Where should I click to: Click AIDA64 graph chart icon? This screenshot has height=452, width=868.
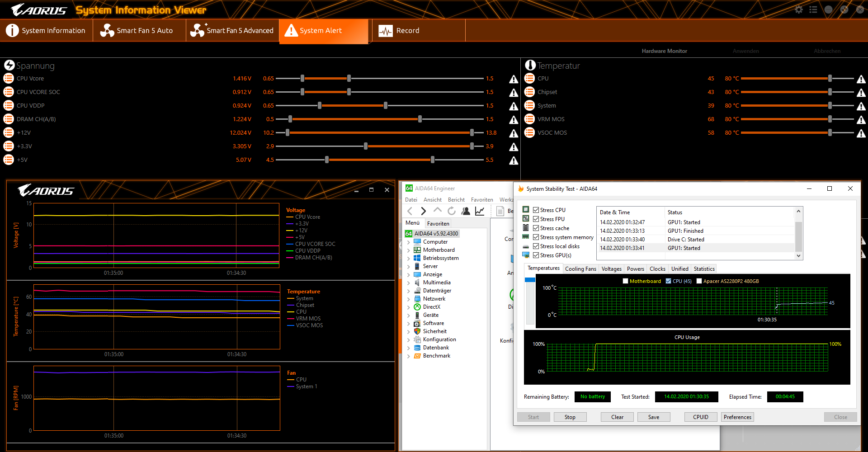(x=480, y=211)
